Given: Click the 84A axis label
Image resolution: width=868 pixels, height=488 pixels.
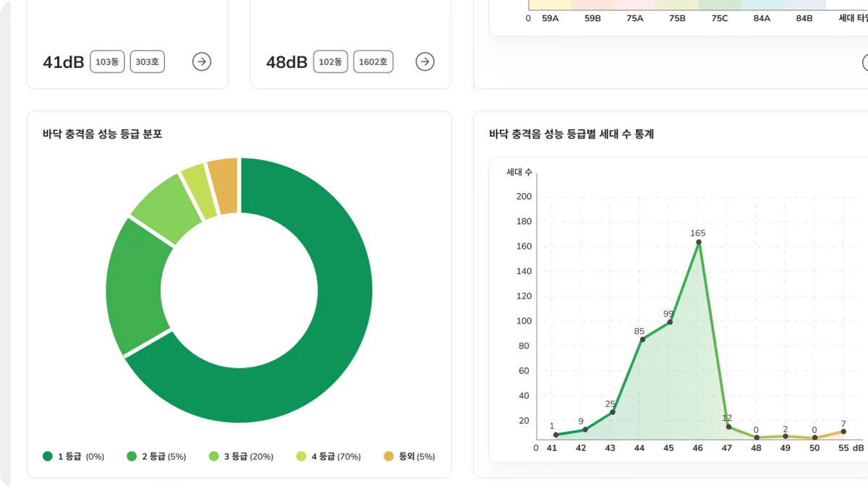Looking at the screenshot, I should pos(762,18).
